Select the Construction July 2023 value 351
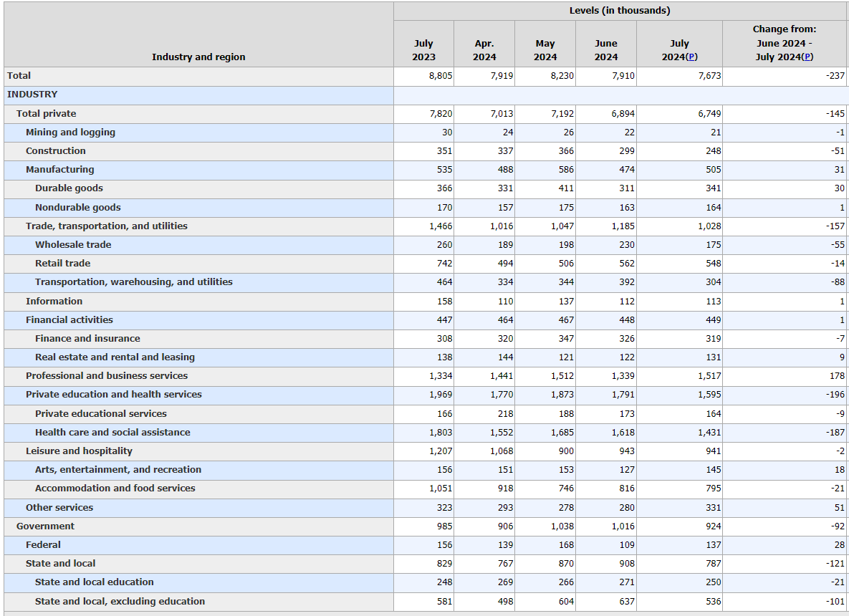The width and height of the screenshot is (849, 616). [444, 151]
